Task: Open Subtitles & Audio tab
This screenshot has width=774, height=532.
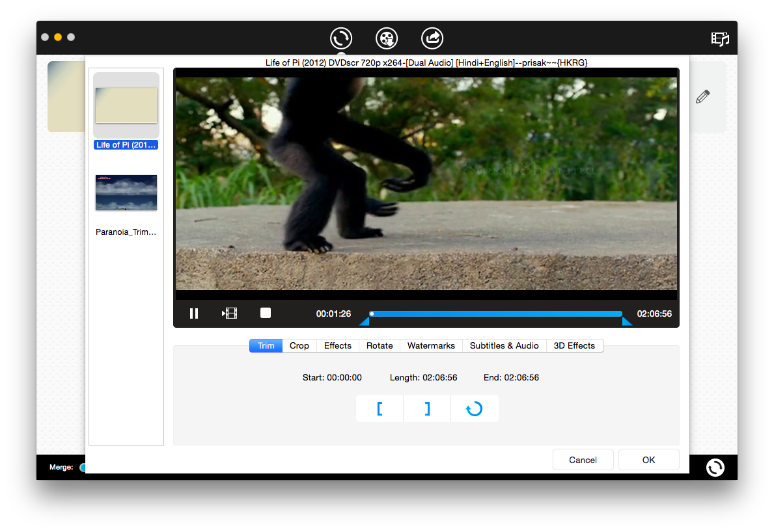Action: click(x=504, y=345)
